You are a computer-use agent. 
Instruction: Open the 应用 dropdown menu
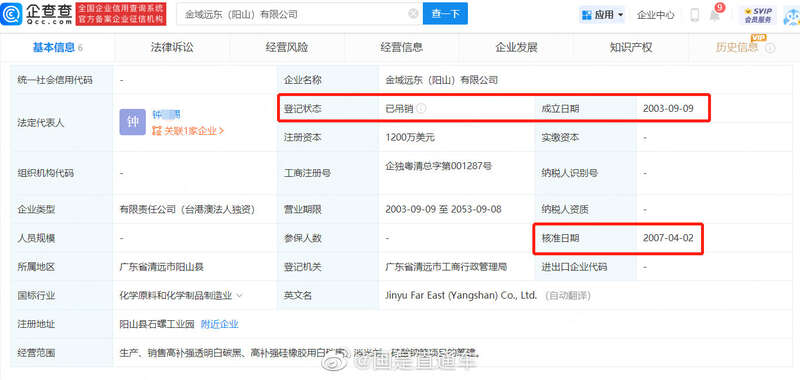click(x=603, y=15)
